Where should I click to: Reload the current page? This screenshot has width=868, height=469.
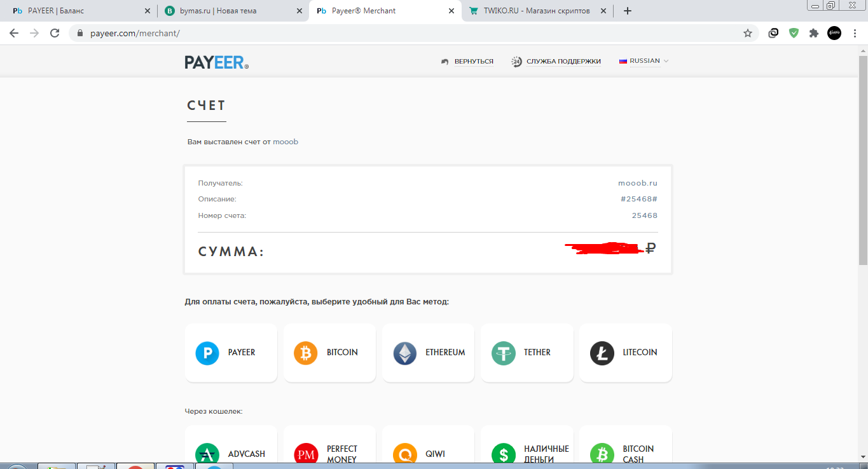click(x=55, y=33)
